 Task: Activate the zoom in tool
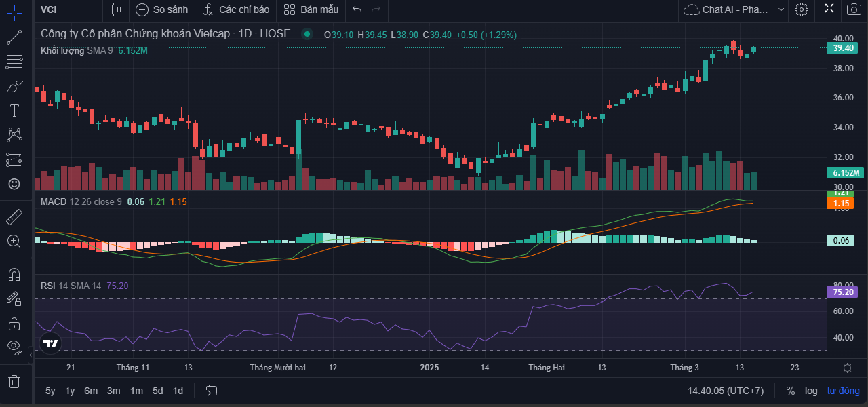[x=14, y=241]
